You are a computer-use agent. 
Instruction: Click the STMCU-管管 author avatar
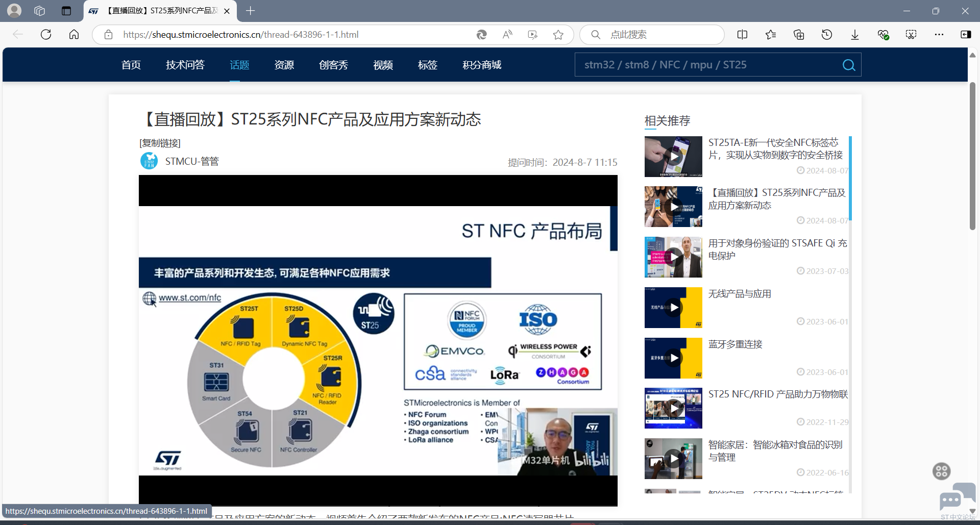pyautogui.click(x=149, y=161)
